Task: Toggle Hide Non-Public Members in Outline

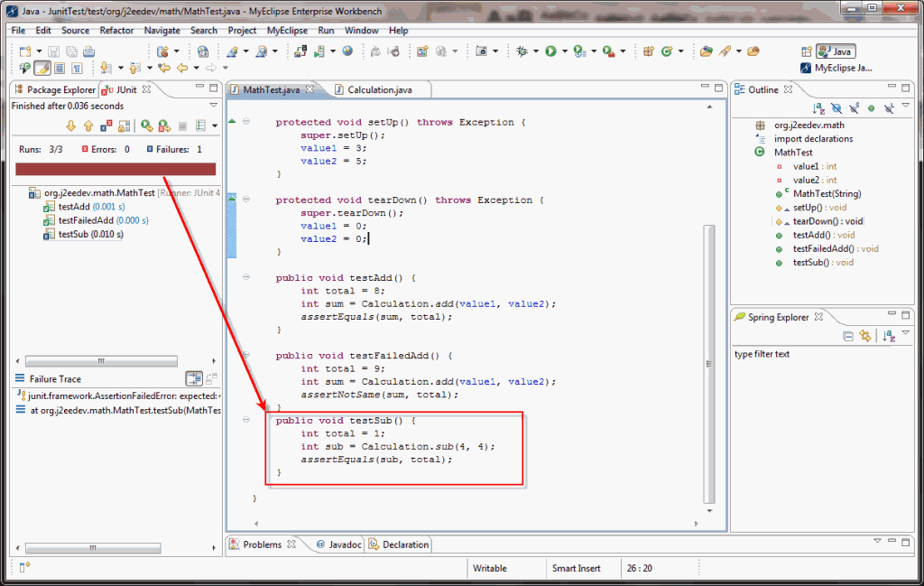Action: (872, 108)
